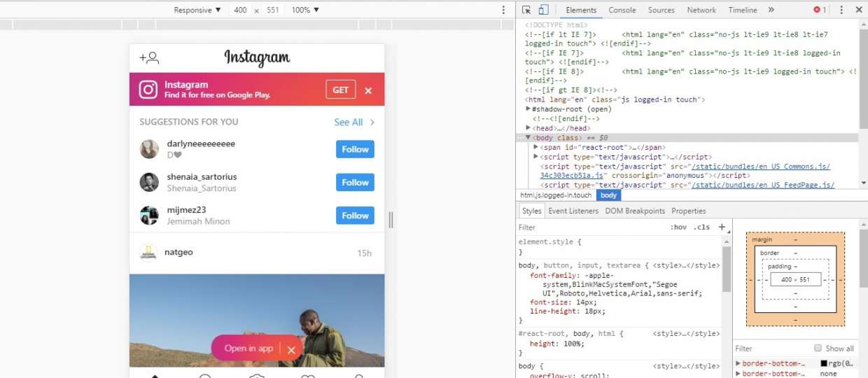Open the device toolbar three-dot menu
This screenshot has width=868, height=378.
tap(503, 10)
